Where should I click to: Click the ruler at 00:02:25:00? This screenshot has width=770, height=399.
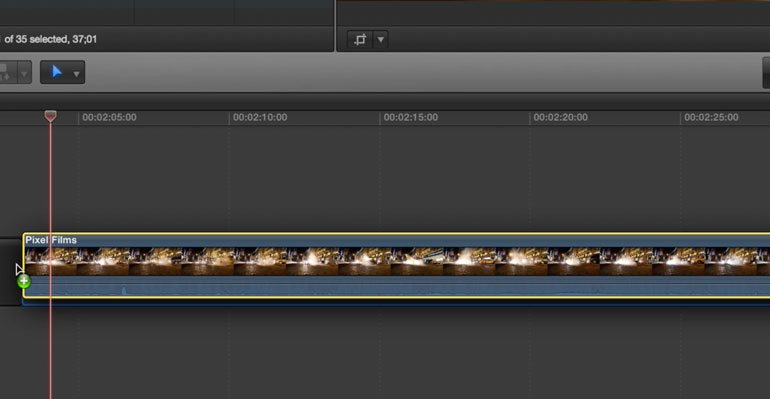[711, 117]
